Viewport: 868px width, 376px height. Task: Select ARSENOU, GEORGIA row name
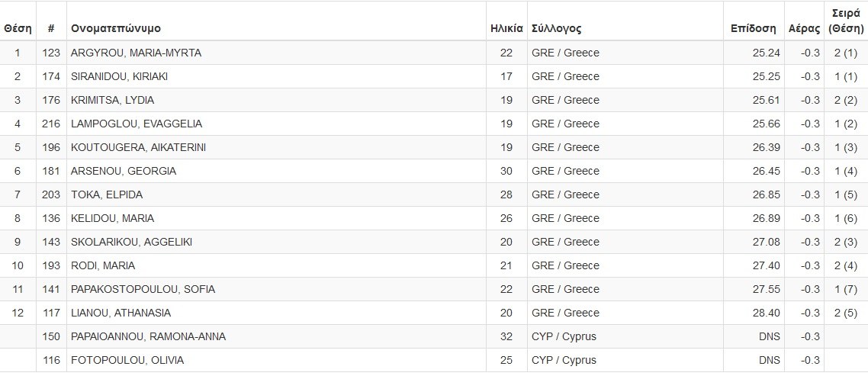pyautogui.click(x=123, y=171)
